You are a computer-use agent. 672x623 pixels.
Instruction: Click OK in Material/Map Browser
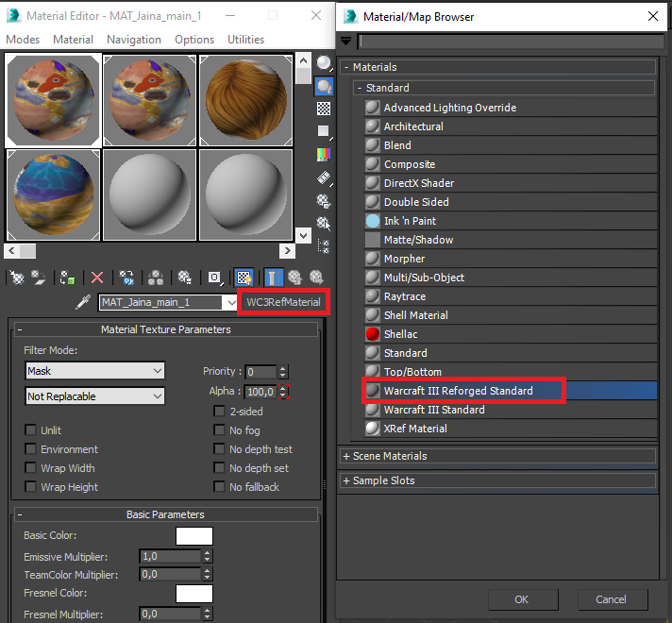click(523, 599)
